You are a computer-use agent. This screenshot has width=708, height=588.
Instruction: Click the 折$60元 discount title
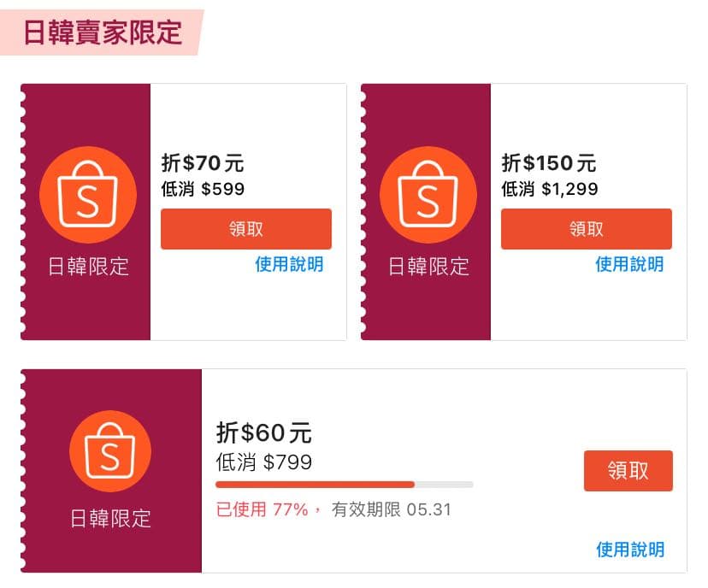(264, 432)
